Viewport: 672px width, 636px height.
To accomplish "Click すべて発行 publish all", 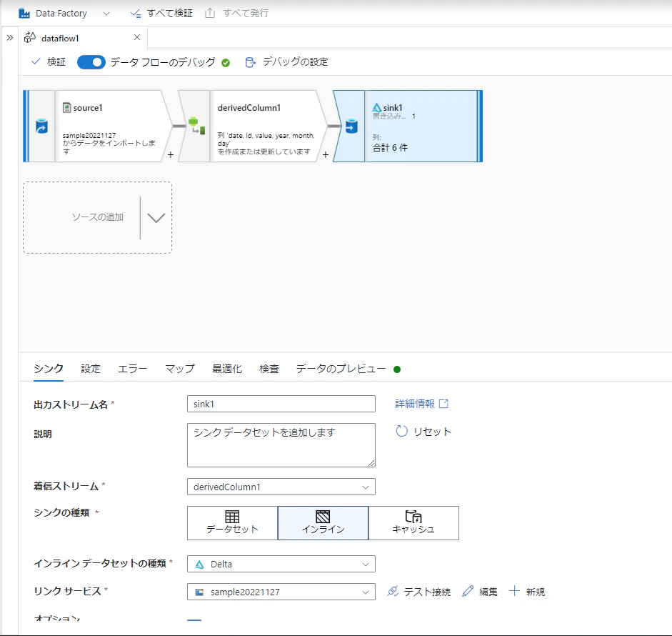I will tap(236, 14).
